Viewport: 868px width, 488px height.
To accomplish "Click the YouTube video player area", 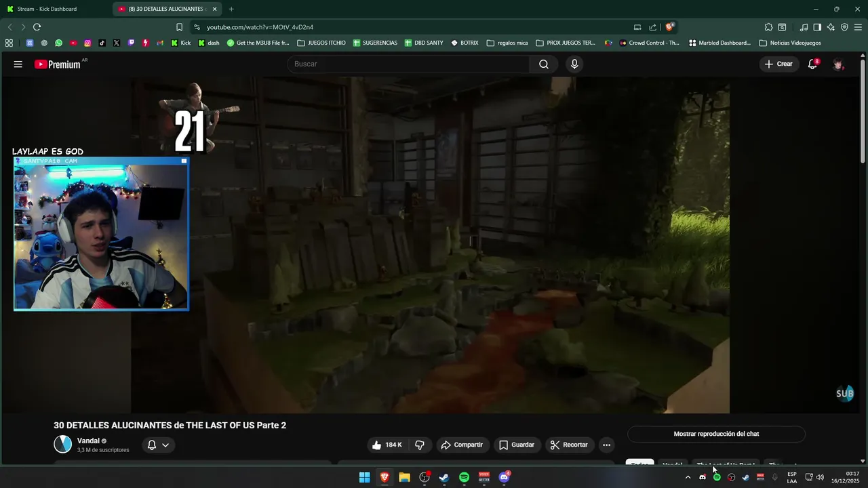I will tap(431, 244).
